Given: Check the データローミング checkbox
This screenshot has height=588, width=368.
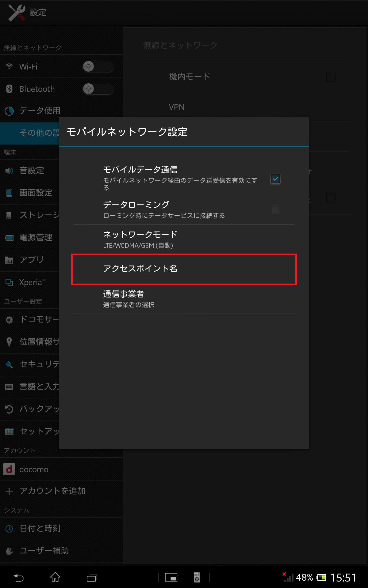Looking at the screenshot, I should (x=275, y=210).
